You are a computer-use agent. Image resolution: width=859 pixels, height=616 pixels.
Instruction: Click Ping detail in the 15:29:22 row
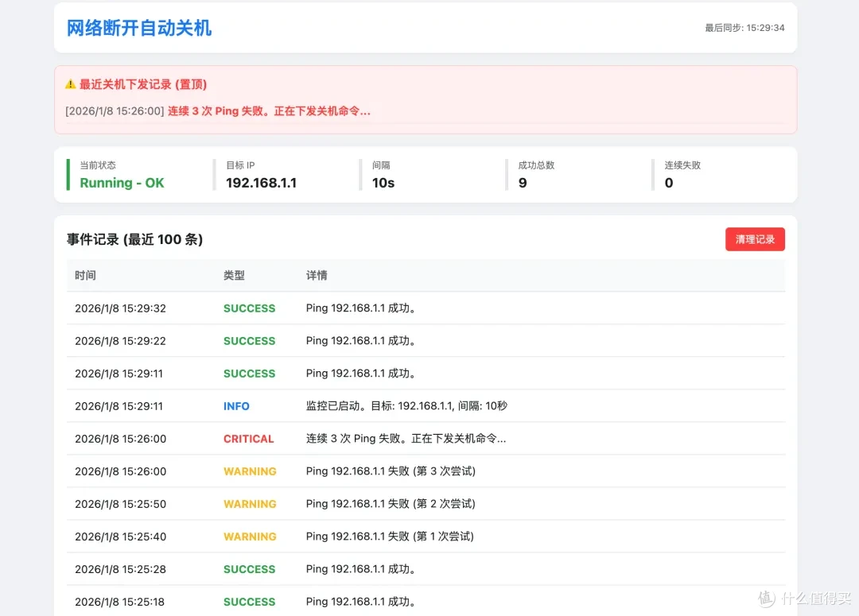360,341
